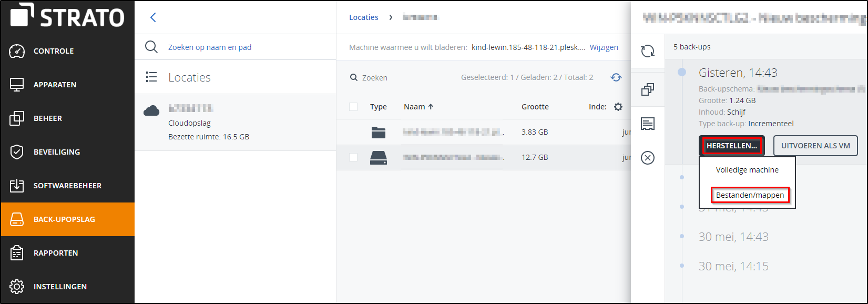Click the UITVOEREN ALS VM button
The image size is (868, 304).
815,146
